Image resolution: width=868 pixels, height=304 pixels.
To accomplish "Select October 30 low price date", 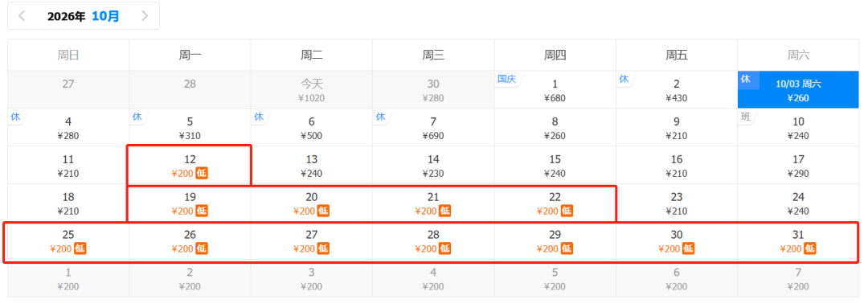I will tap(677, 240).
